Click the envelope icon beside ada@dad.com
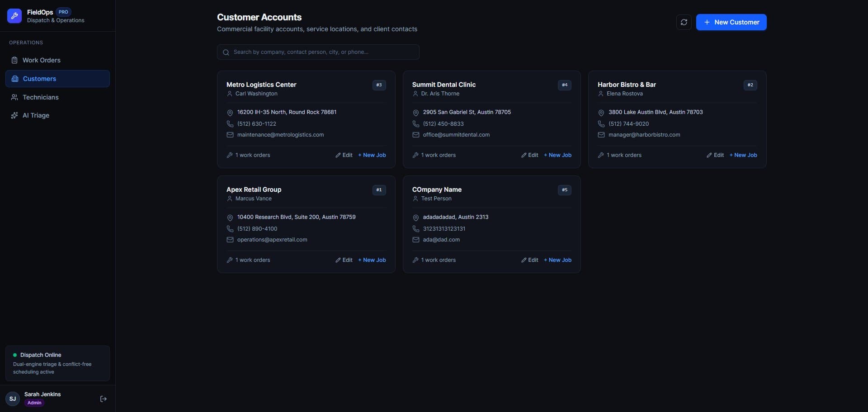Image resolution: width=868 pixels, height=412 pixels. click(x=415, y=240)
